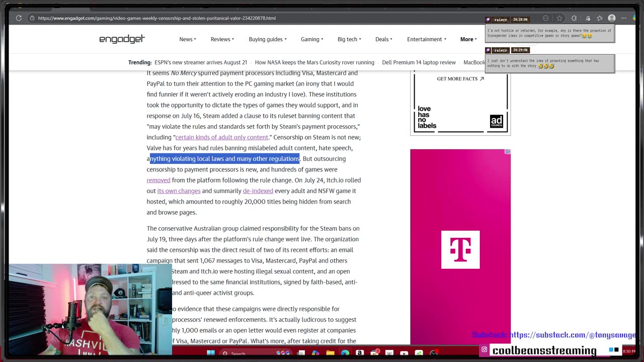644x362 pixels.
Task: Open Edge Settings and more menu
Action: click(624, 18)
